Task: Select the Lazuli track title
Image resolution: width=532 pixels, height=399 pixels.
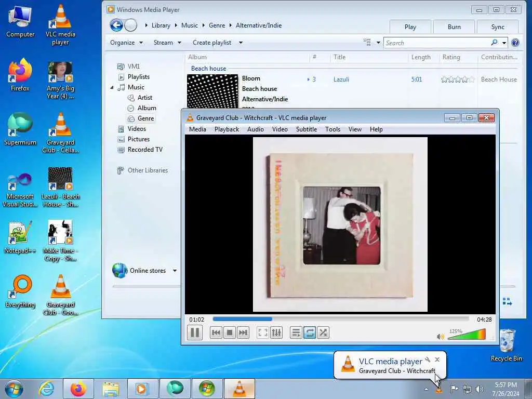Action: click(341, 79)
